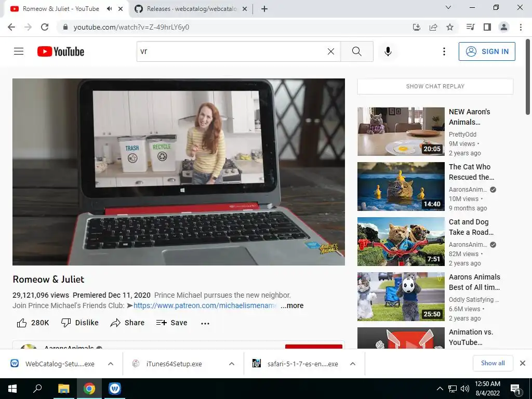
Task: Expand iTunes64Setup.exe download options arrow
Action: (x=232, y=364)
